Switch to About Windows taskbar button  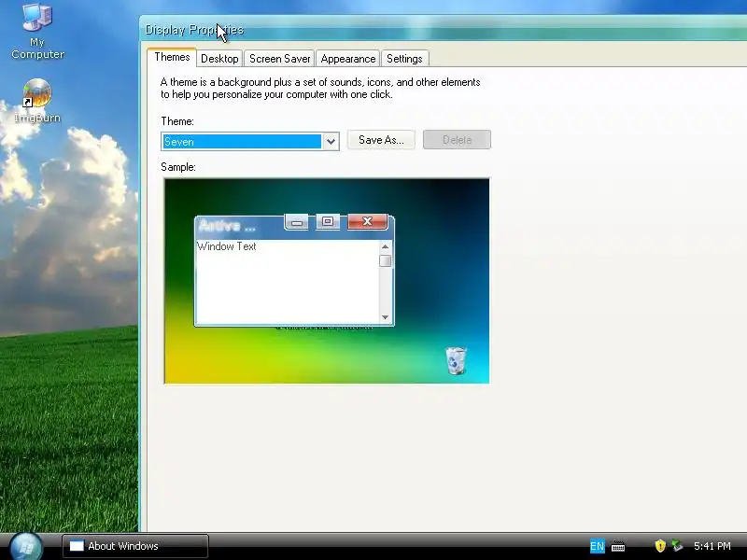click(x=135, y=546)
